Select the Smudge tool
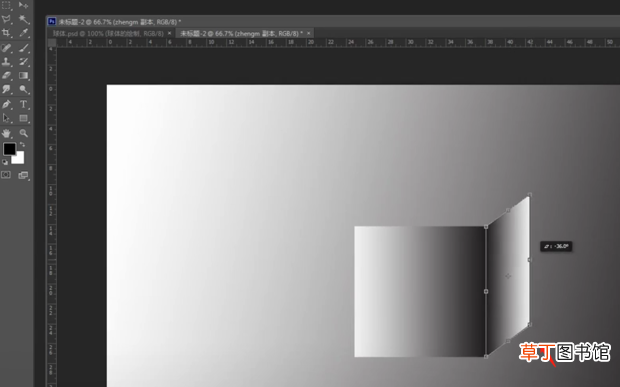 click(6, 89)
